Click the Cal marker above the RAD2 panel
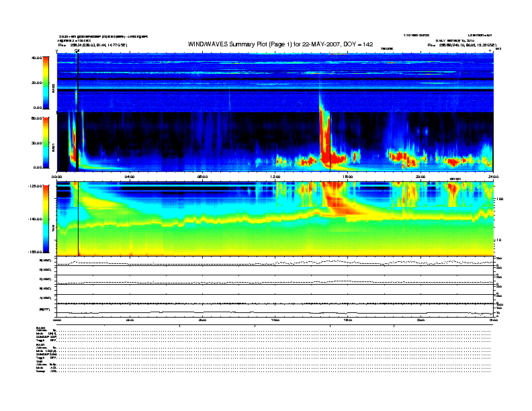This screenshot has width=532, height=411. (x=77, y=50)
